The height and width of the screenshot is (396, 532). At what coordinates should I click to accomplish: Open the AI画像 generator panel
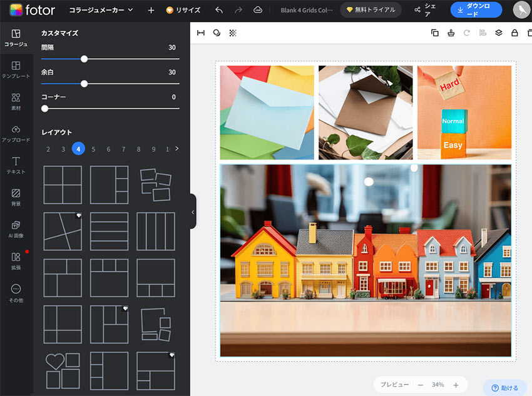click(16, 228)
